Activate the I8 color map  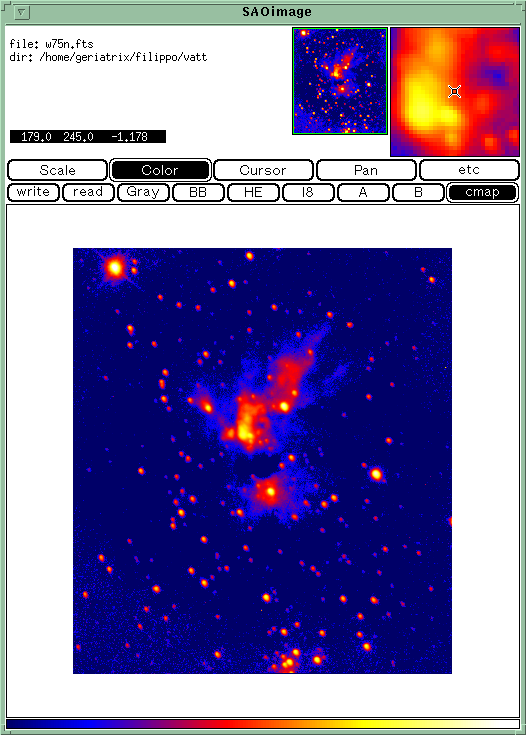point(308,192)
